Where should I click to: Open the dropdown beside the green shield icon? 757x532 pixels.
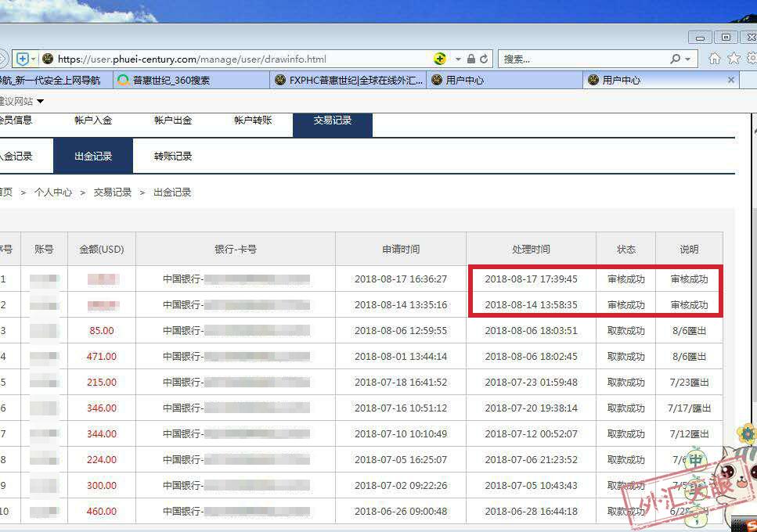tap(457, 59)
